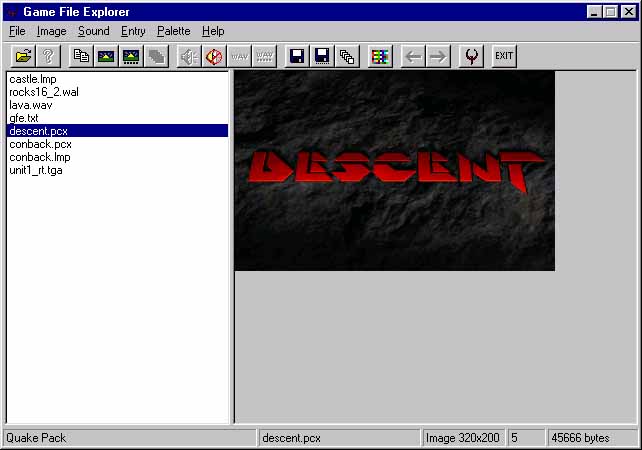Screen dimensions: 642x450
Task: Open the Help menu
Action: (213, 31)
